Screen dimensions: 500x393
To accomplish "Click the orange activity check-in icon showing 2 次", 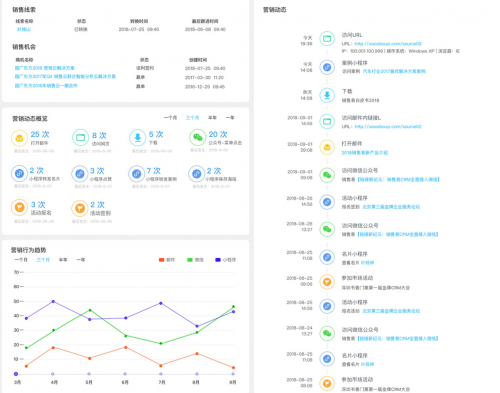I will tap(80, 208).
